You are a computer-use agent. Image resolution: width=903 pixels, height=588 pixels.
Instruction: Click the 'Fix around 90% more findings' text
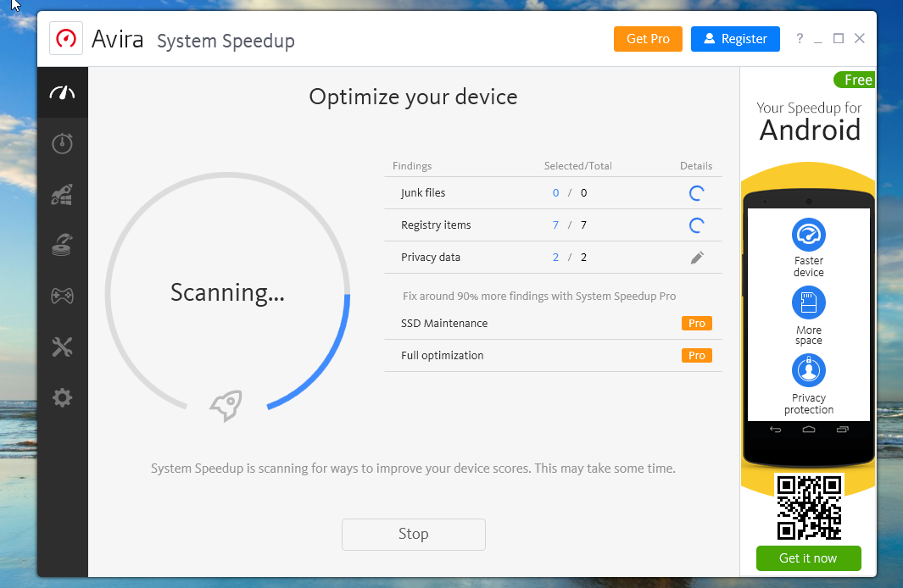[x=539, y=297]
